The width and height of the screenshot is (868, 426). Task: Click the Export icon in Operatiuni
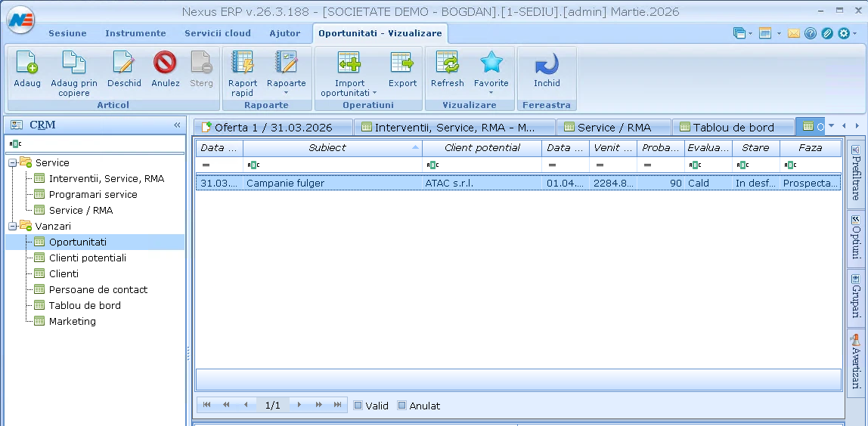coord(402,64)
